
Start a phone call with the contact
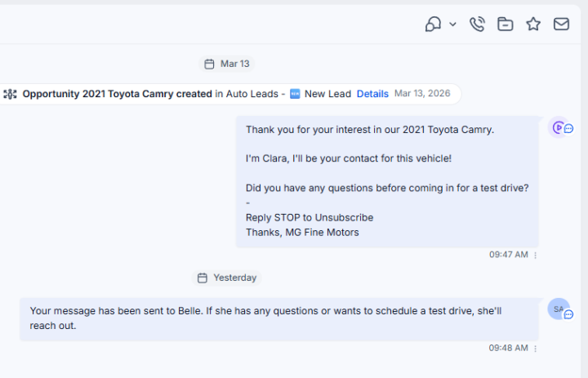477,24
